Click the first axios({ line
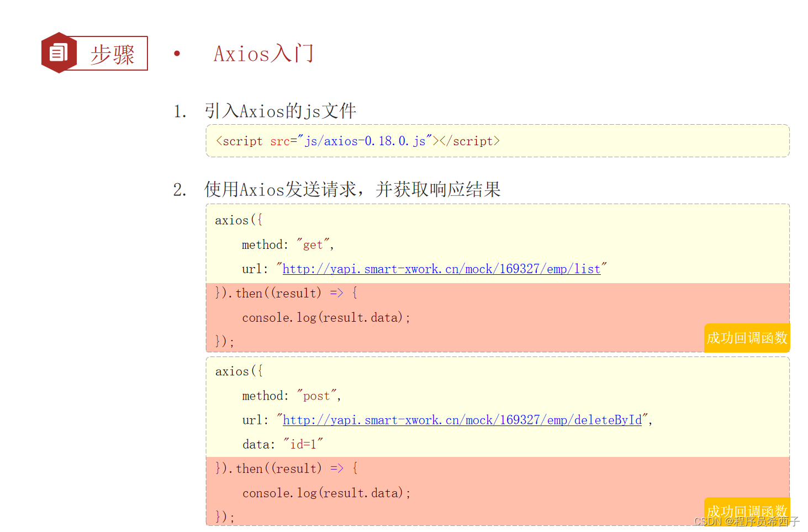Image resolution: width=808 pixels, height=532 pixels. [x=239, y=220]
